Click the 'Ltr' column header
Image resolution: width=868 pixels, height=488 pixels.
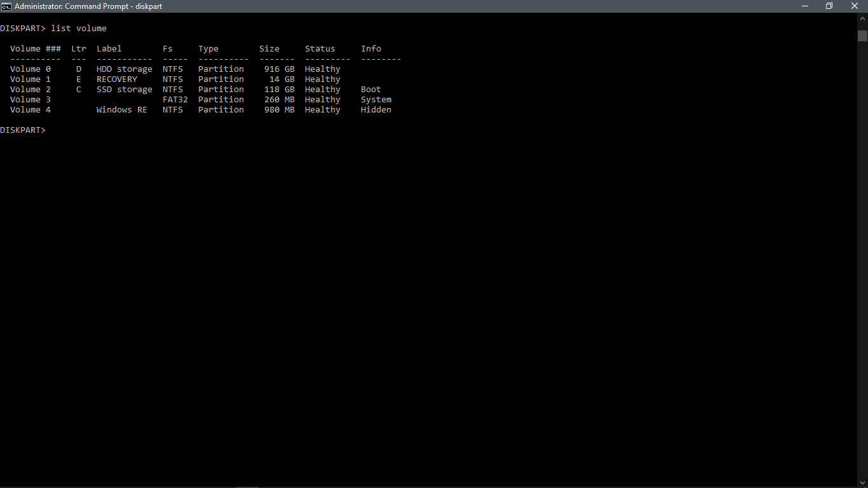pyautogui.click(x=79, y=49)
